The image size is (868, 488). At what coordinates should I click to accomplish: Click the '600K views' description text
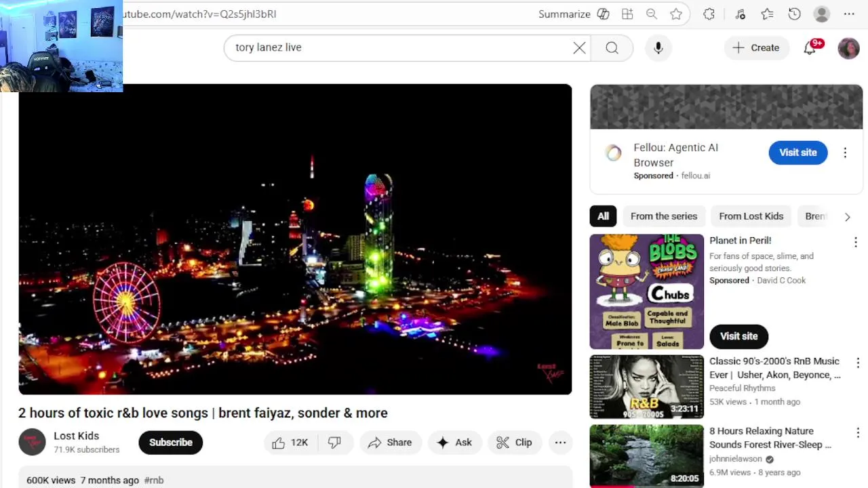pos(51,480)
